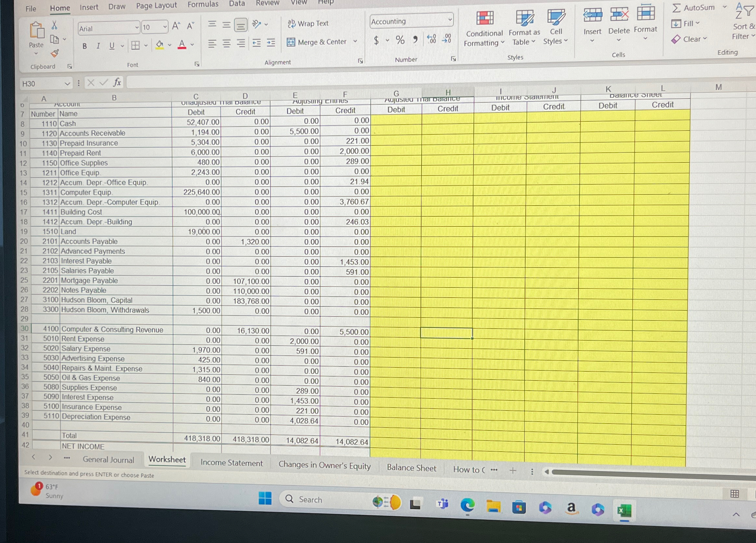Click the Format Painter brush icon
The width and height of the screenshot is (756, 543).
[54, 53]
